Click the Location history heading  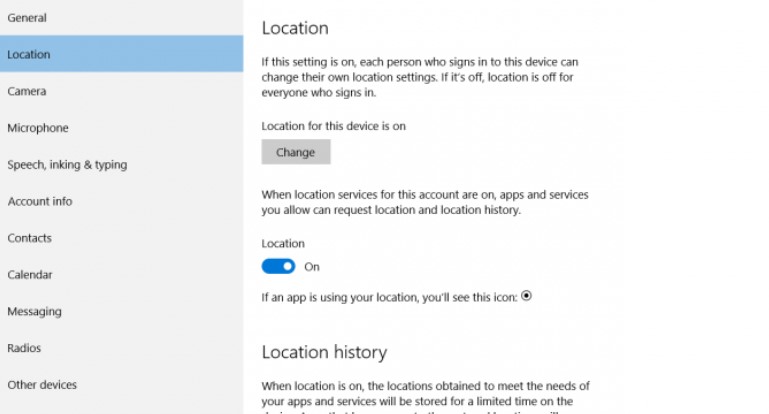click(x=324, y=352)
